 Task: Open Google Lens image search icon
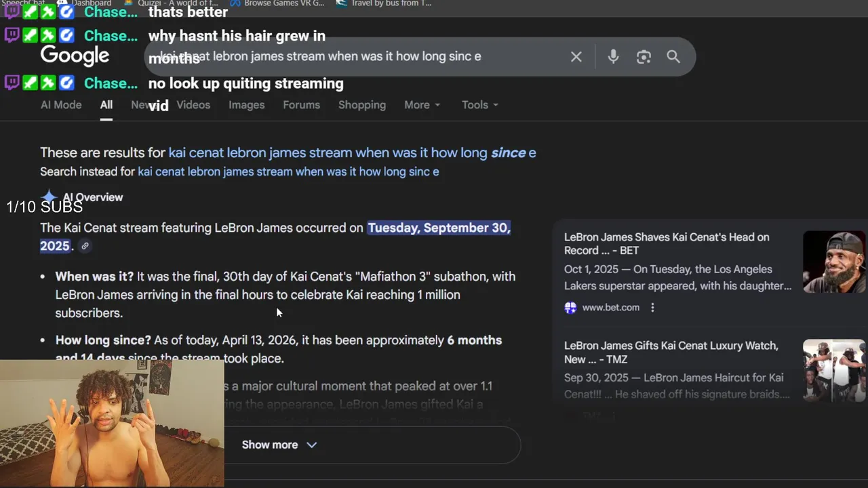[644, 57]
